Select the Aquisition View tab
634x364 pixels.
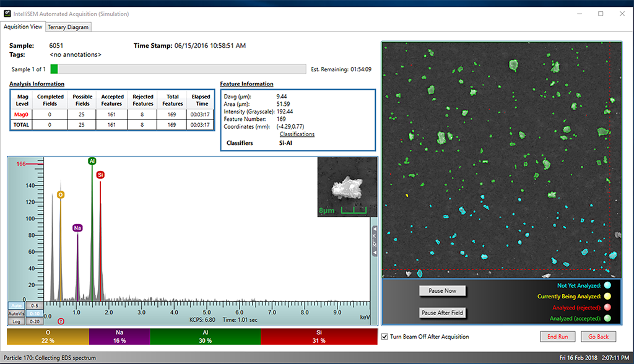point(24,27)
